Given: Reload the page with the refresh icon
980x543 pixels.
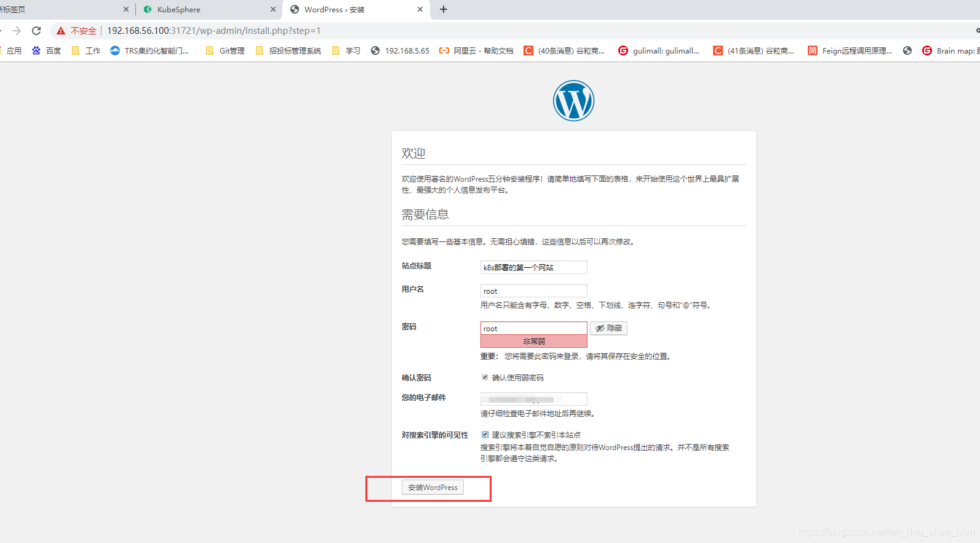Looking at the screenshot, I should click(36, 31).
